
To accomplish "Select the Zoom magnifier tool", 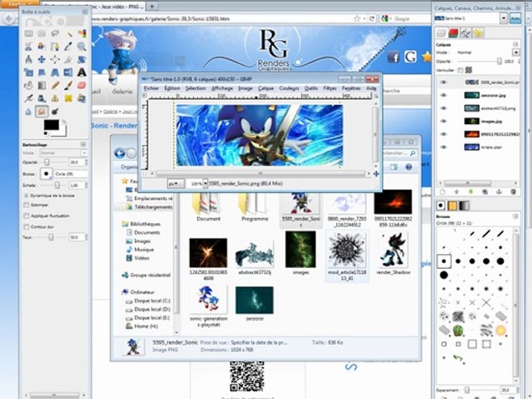I will [x=81, y=46].
